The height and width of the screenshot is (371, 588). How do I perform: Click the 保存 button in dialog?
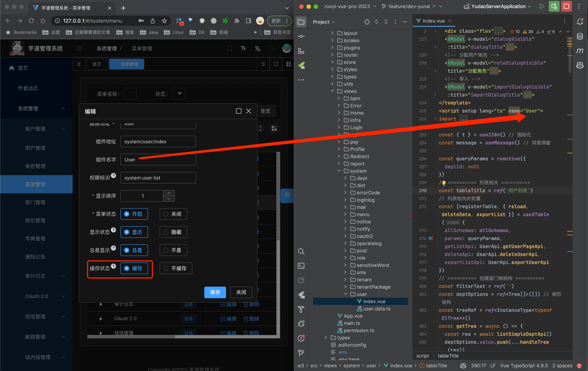pyautogui.click(x=215, y=292)
